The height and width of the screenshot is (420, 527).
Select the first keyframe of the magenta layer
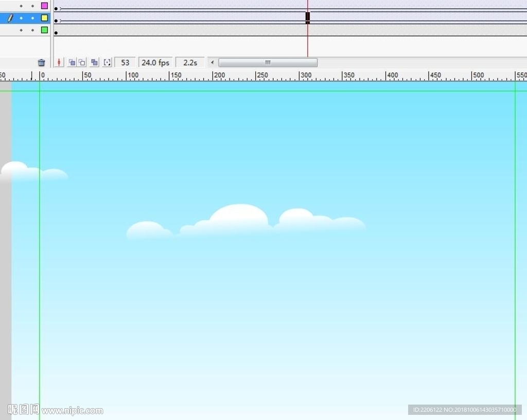(56, 9)
